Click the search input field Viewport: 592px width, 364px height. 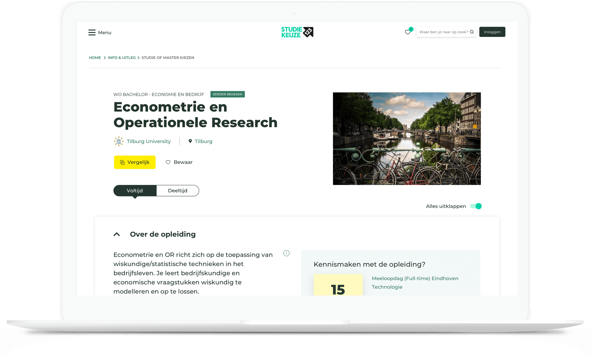click(443, 32)
